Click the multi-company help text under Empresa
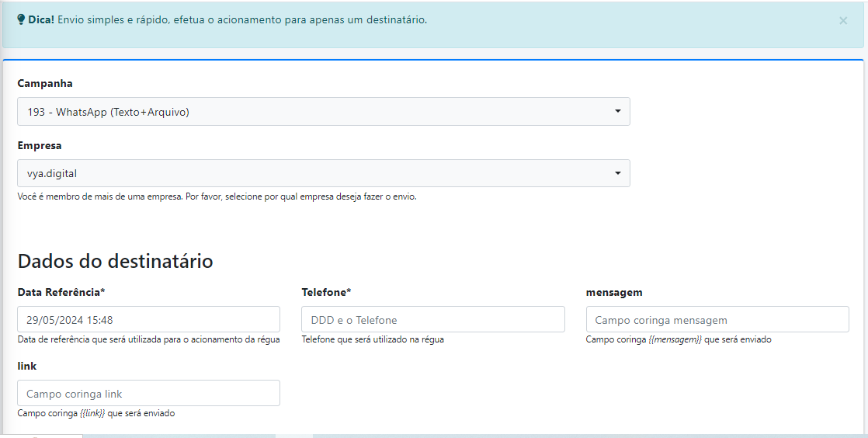Image resolution: width=868 pixels, height=438 pixels. [x=217, y=197]
